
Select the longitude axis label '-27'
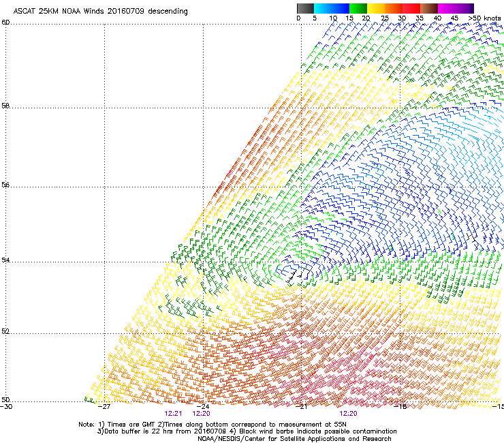(104, 407)
